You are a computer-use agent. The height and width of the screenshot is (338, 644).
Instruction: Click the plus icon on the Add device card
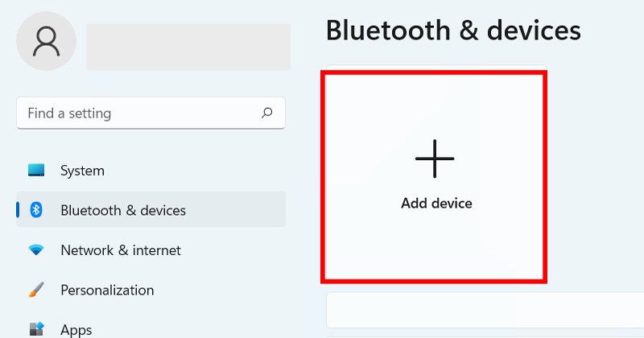435,158
